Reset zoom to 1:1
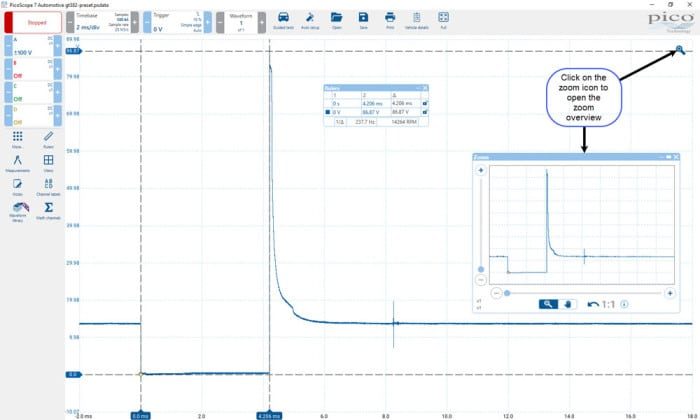The image size is (700, 420). coord(608,304)
